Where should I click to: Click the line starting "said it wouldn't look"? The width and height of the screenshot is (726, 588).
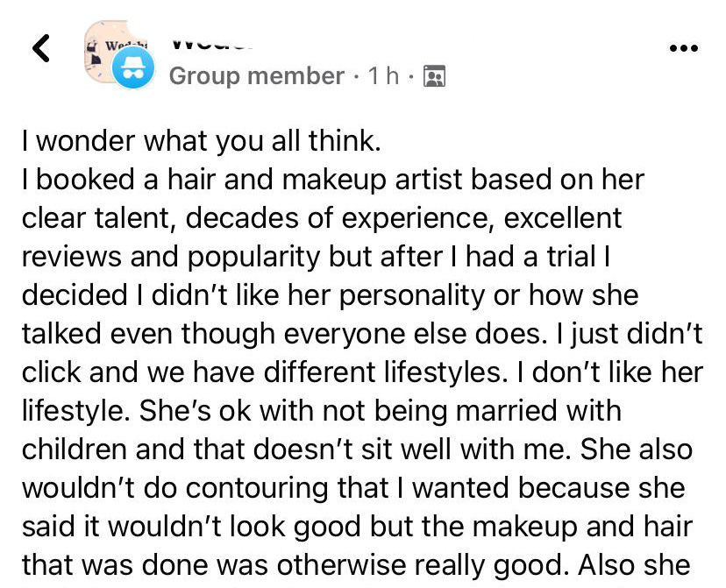[x=355, y=526]
